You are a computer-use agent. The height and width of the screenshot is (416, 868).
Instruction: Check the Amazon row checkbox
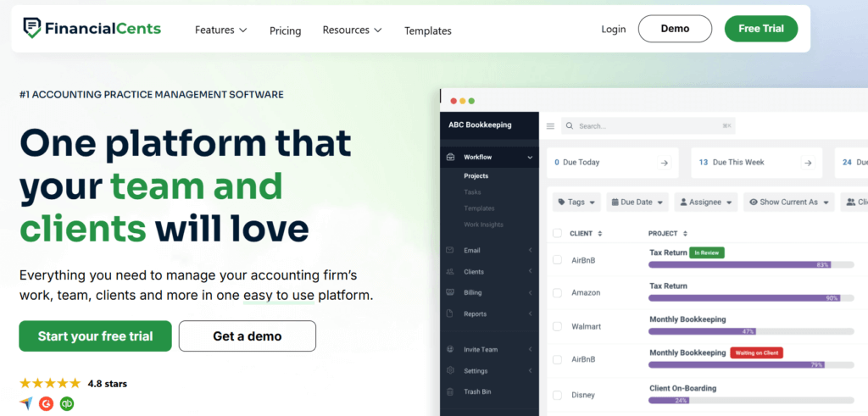coord(557,292)
